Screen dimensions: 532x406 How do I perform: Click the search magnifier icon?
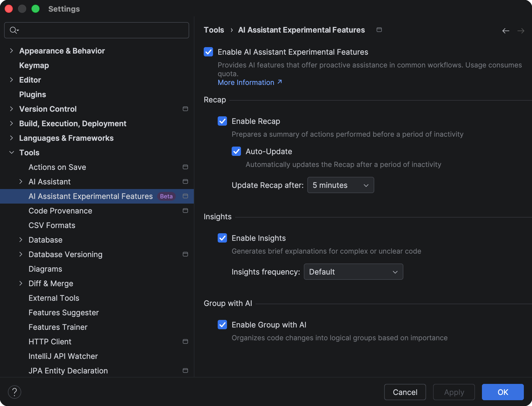pos(14,30)
